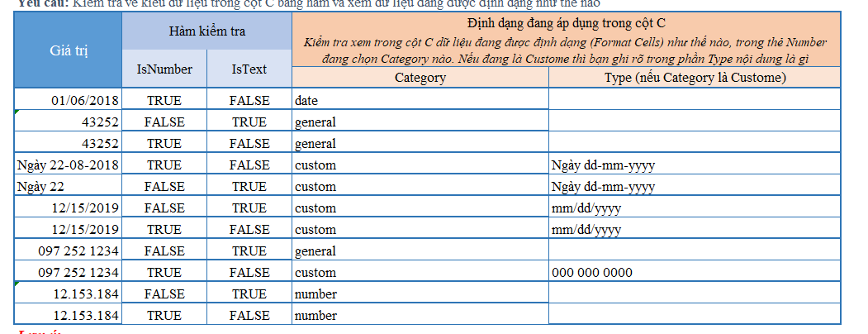Select the empty Type cell beside 'date'
This screenshot has height=334, width=868.
coord(695,100)
